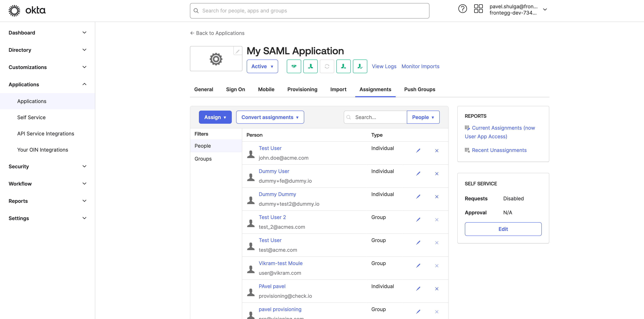The image size is (644, 319).
Task: Open the Okta apps grid icon
Action: click(x=478, y=9)
